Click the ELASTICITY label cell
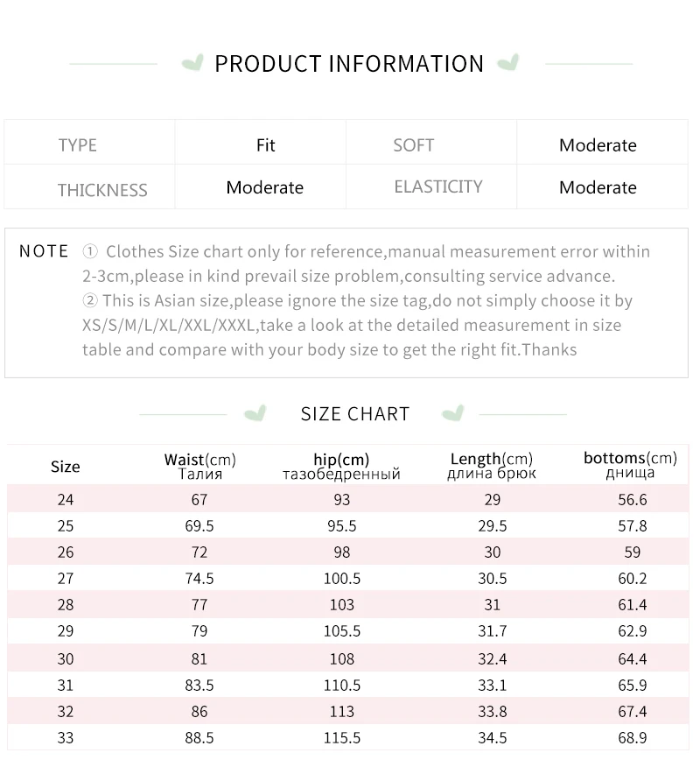 point(431,186)
